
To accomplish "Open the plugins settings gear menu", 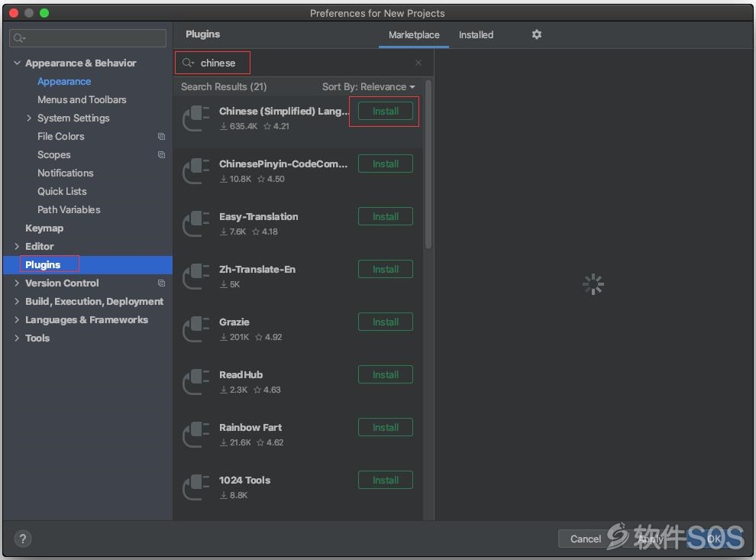I will click(537, 34).
